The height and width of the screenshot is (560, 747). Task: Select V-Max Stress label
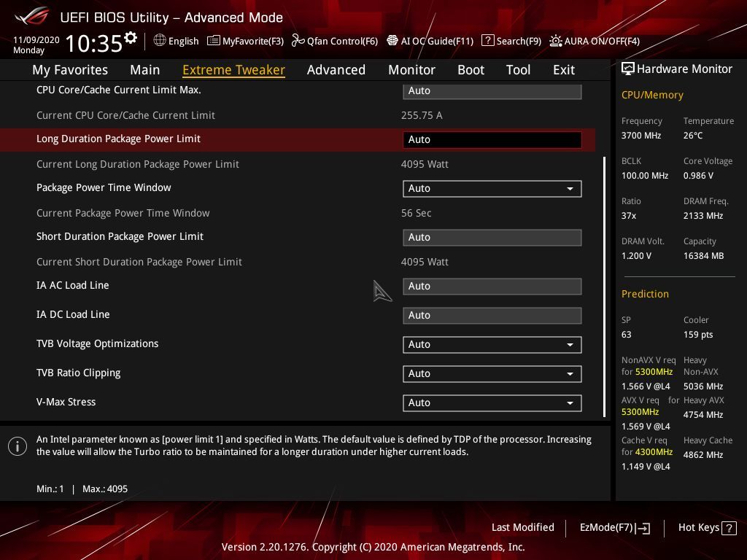pyautogui.click(x=66, y=402)
